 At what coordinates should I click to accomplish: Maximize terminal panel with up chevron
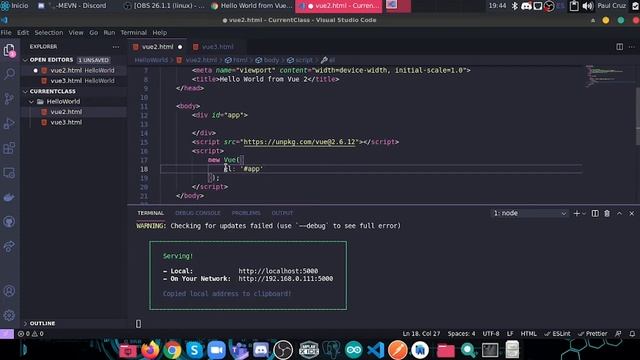(619, 213)
